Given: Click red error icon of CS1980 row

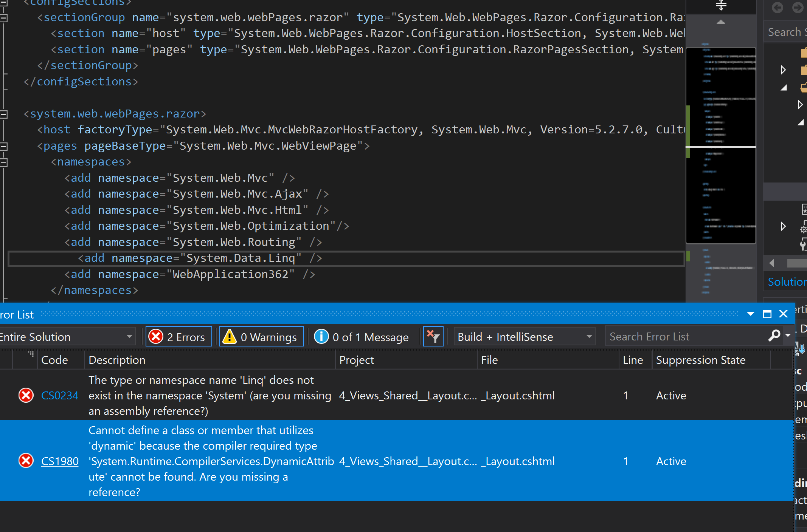Looking at the screenshot, I should pyautogui.click(x=26, y=461).
